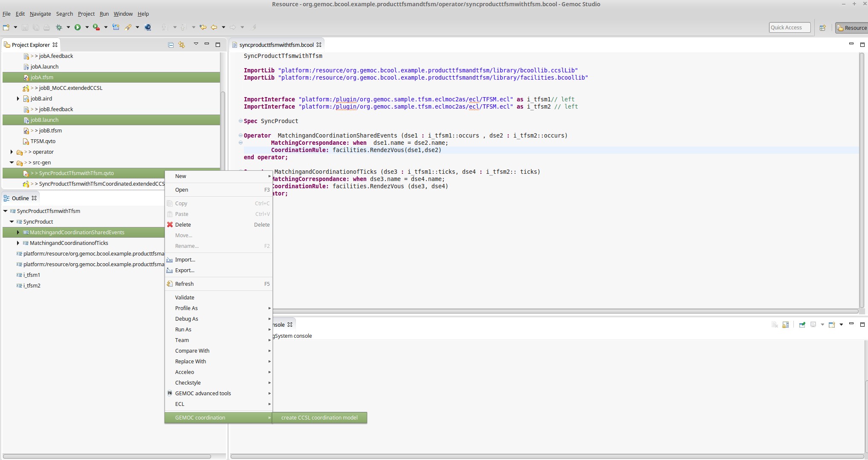Click the New wizard toolbar icon
Viewport: 868px width, 460px height.
click(6, 27)
